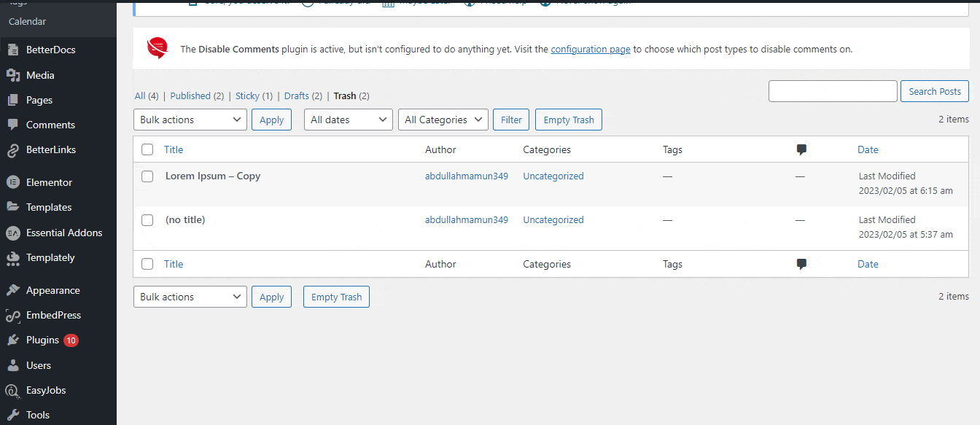View the Drafts list
980x425 pixels.
[297, 95]
